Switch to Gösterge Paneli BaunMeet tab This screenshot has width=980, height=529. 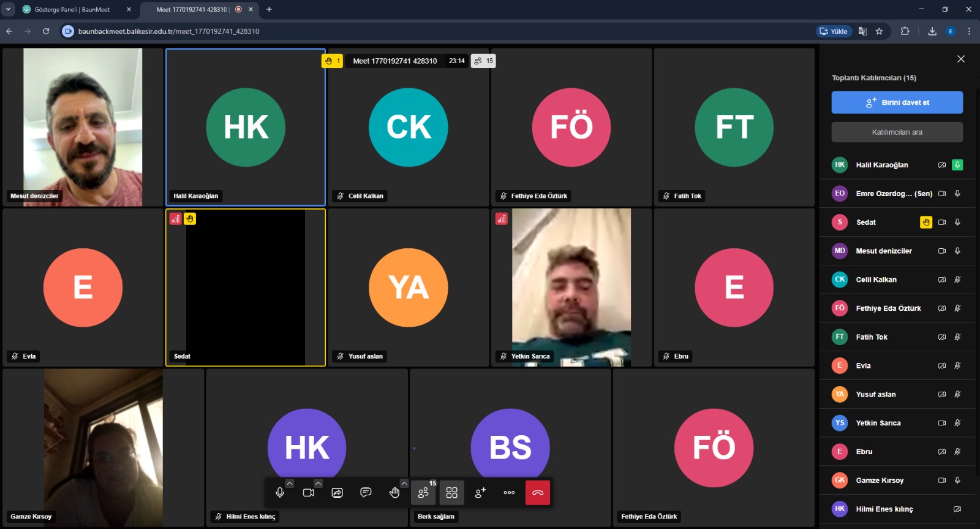click(x=72, y=9)
